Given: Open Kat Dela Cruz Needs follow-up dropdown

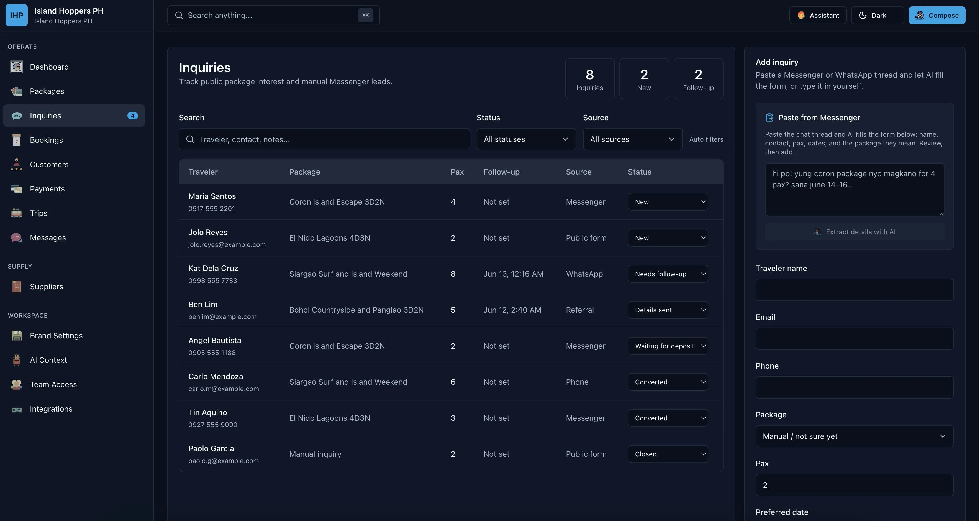Looking at the screenshot, I should [x=668, y=274].
